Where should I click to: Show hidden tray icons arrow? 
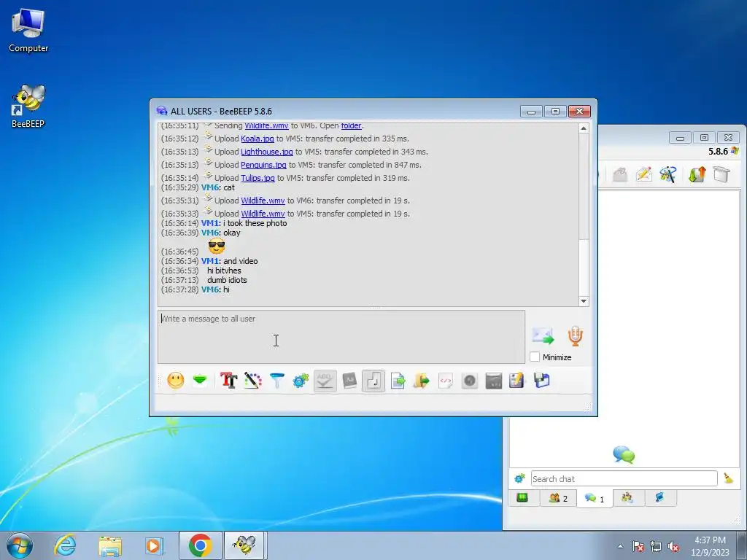tap(620, 546)
